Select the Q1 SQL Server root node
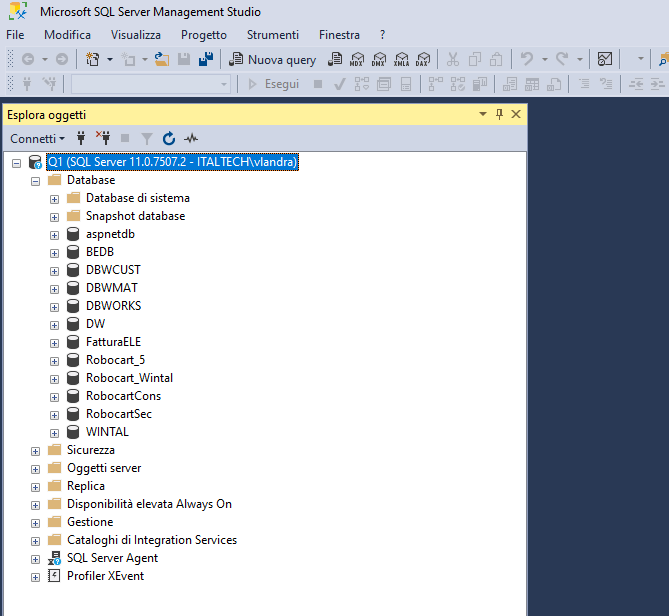669x616 pixels. coord(172,162)
